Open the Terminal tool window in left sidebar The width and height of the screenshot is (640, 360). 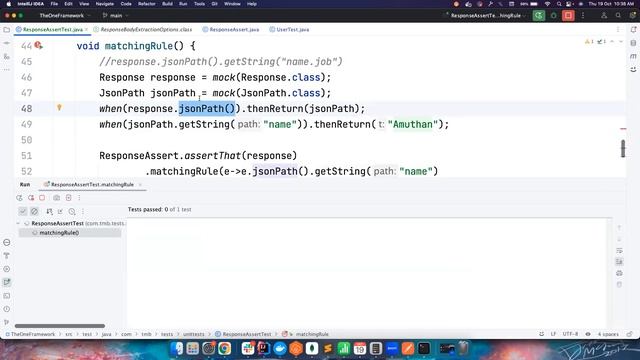pyautogui.click(x=7, y=296)
